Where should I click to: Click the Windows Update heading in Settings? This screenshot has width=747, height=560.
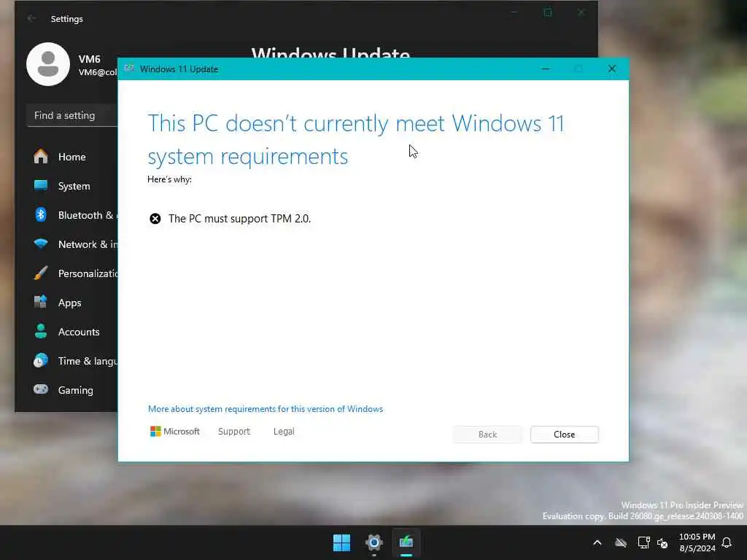[x=330, y=52]
